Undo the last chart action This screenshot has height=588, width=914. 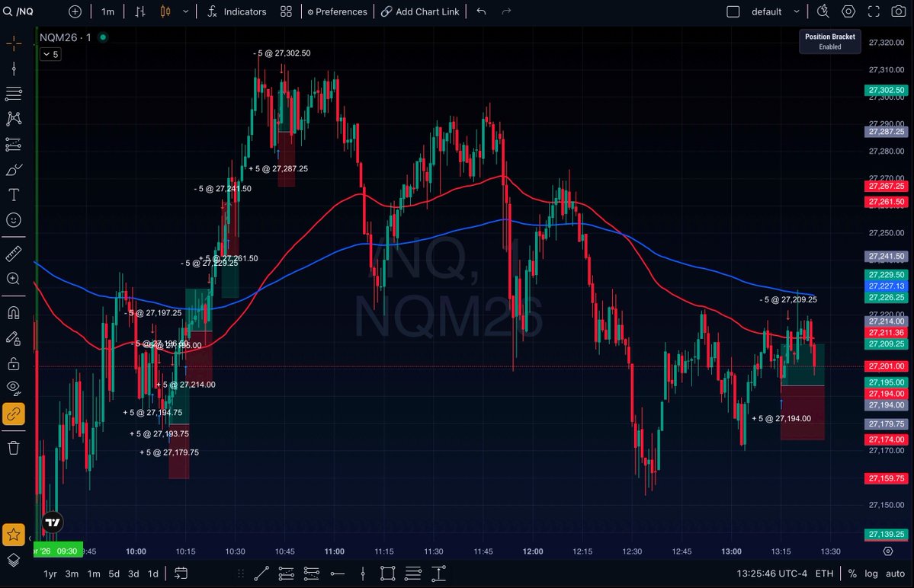pos(482,11)
